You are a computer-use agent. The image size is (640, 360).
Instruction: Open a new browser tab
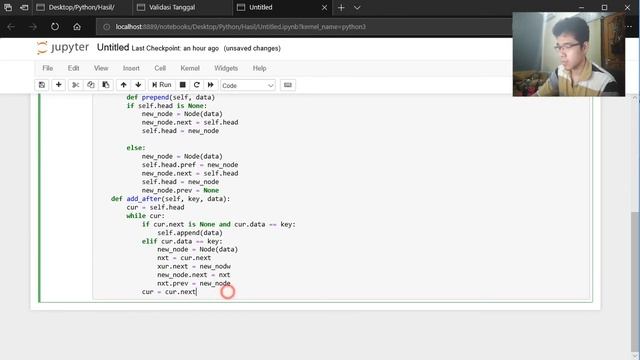341,7
